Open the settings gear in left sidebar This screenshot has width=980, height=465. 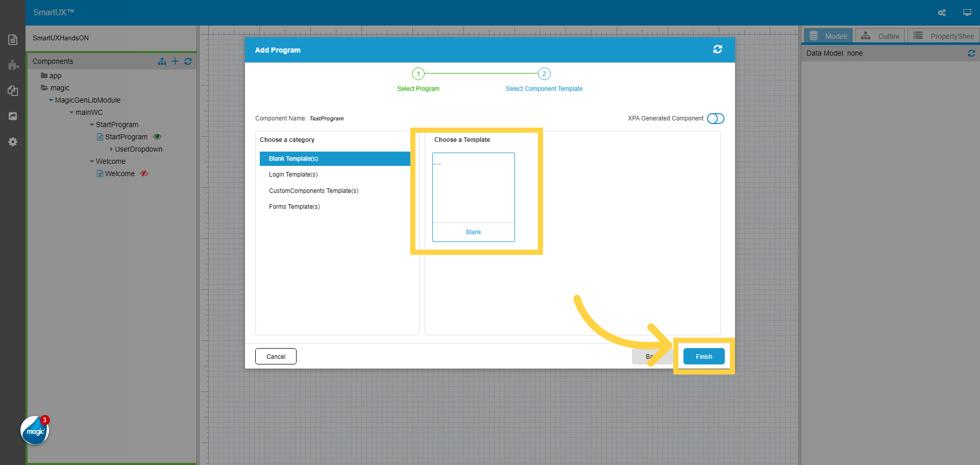tap(13, 142)
